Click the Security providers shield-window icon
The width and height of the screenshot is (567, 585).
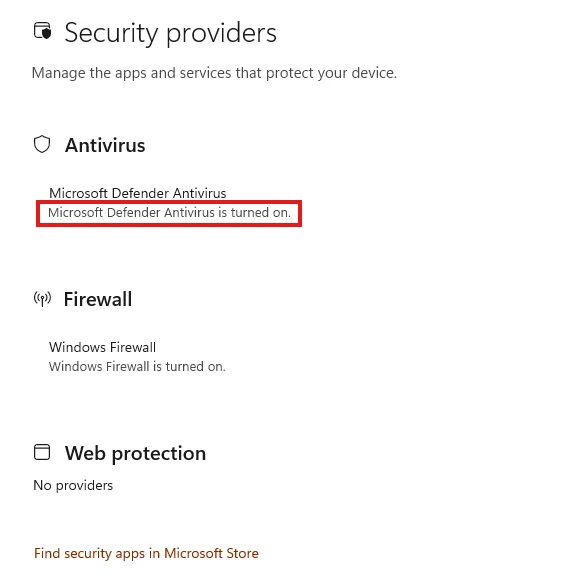tap(42, 31)
